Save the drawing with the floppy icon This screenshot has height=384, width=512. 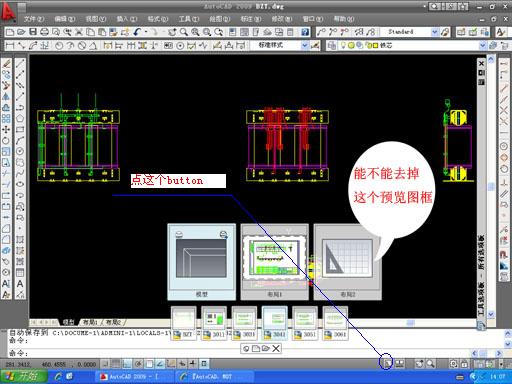pos(33,32)
